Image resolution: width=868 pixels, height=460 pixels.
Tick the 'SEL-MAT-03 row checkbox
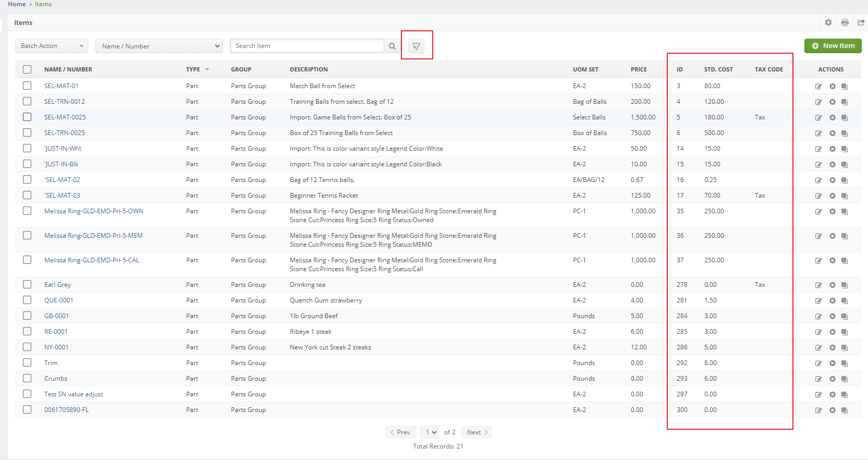pos(27,195)
